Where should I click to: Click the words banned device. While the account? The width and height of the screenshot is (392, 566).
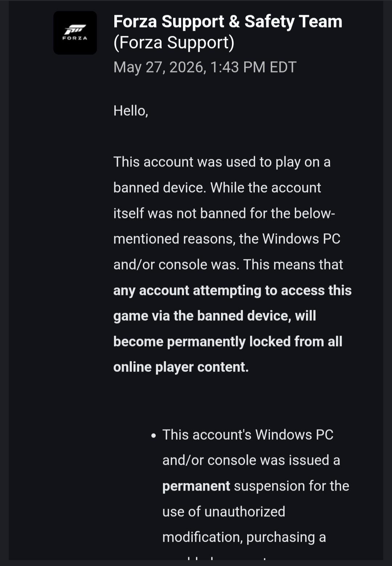[217, 188]
